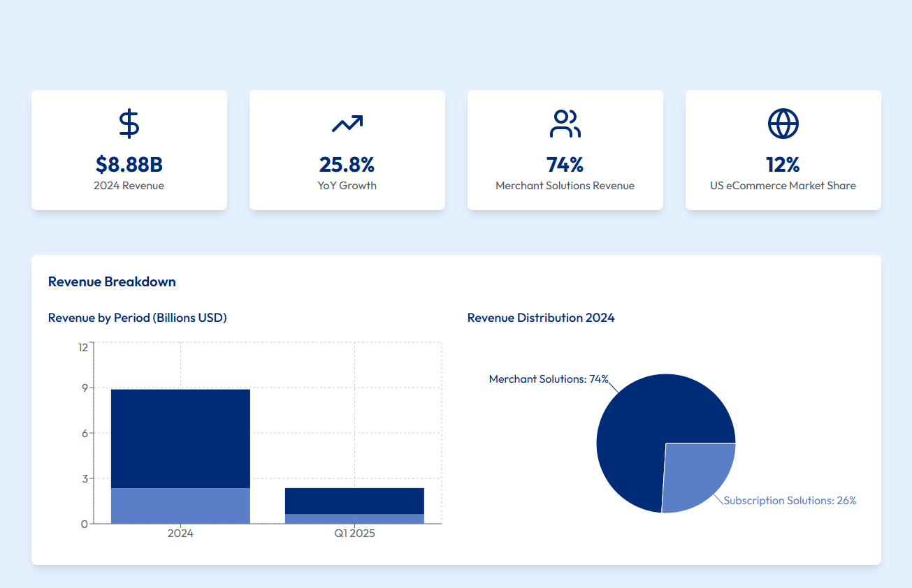Image resolution: width=912 pixels, height=588 pixels.
Task: Click the people icon on Merchant Solutions card
Action: click(565, 122)
